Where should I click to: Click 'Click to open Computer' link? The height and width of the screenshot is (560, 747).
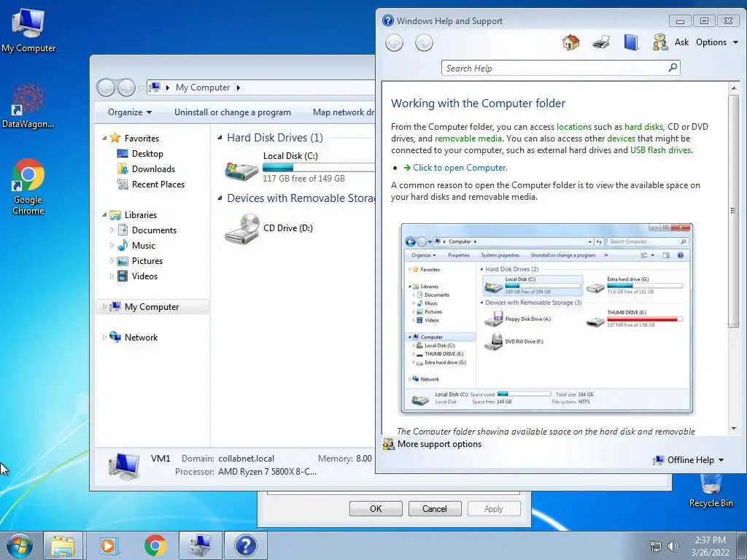(460, 168)
